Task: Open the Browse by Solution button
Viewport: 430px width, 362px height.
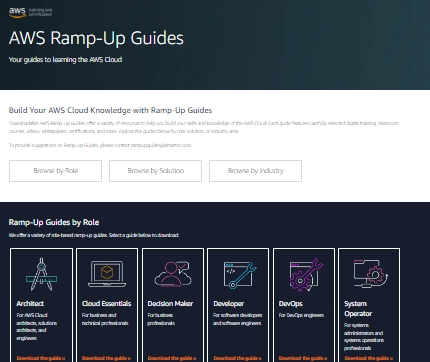Action: [155, 171]
